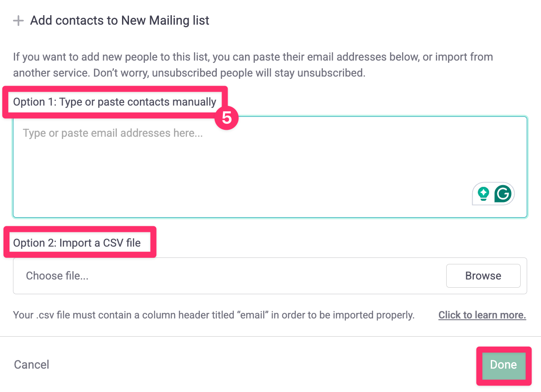Image resolution: width=541 pixels, height=392 pixels.
Task: Select Option 1 Type or paste contacts label
Action: pyautogui.click(x=115, y=102)
